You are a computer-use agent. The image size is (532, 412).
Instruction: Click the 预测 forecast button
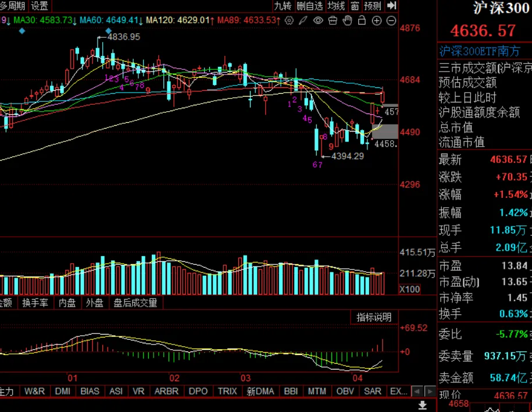click(x=373, y=6)
